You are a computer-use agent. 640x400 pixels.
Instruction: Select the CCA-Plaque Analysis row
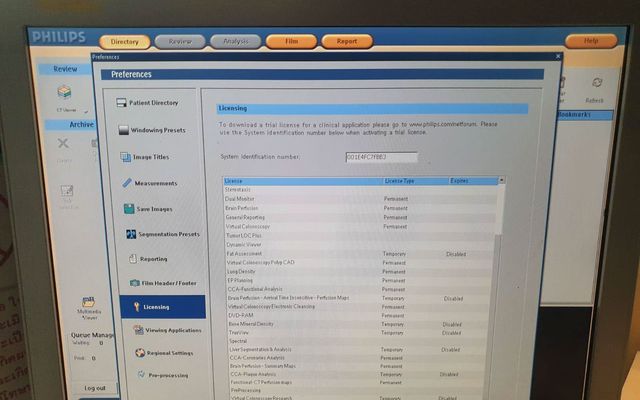360,374
